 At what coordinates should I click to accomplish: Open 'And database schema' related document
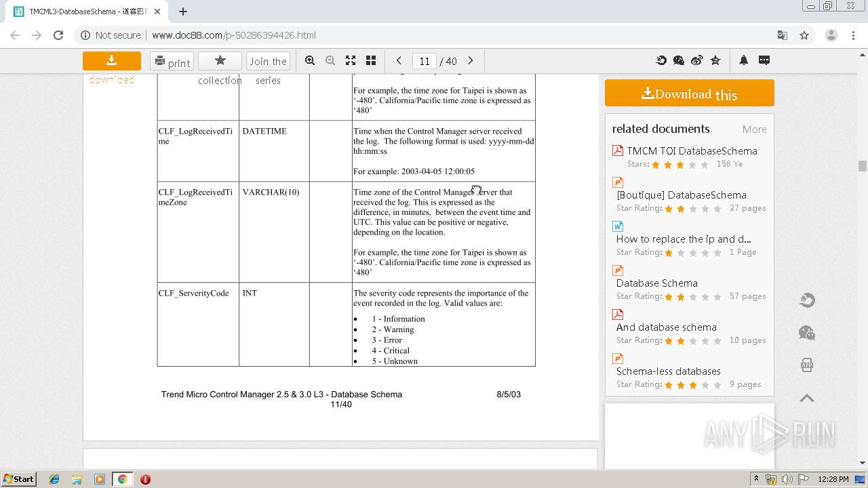click(667, 327)
